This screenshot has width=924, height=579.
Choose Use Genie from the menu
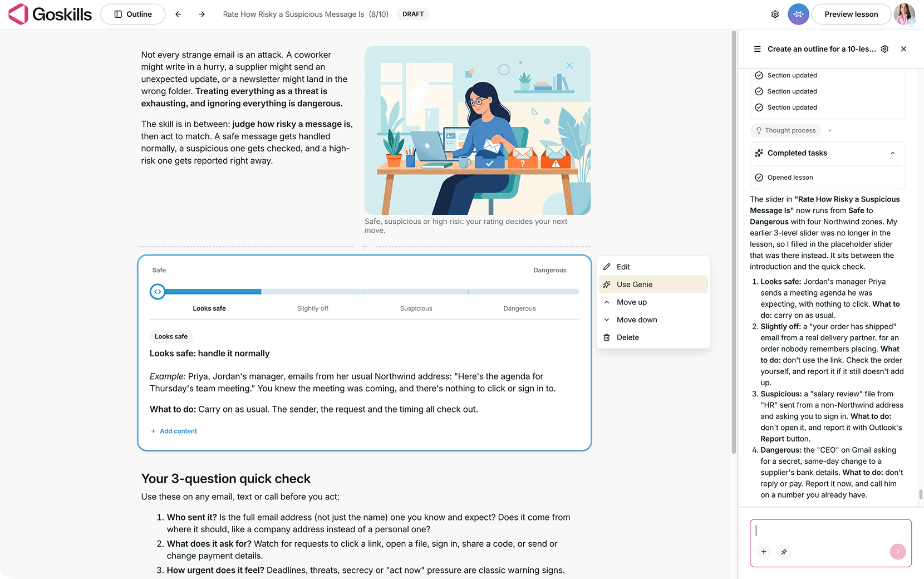coord(653,284)
